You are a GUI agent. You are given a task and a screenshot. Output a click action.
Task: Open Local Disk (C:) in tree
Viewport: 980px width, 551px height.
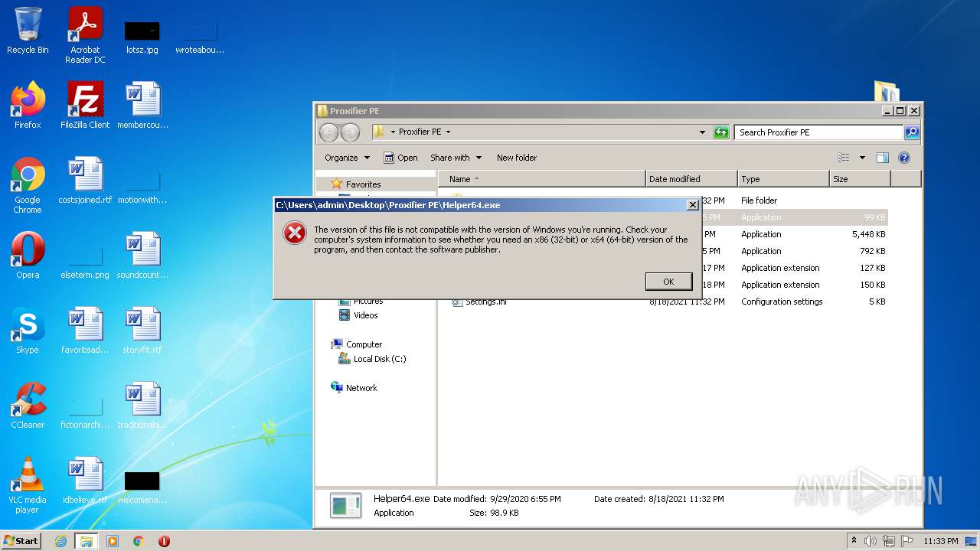(x=372, y=359)
